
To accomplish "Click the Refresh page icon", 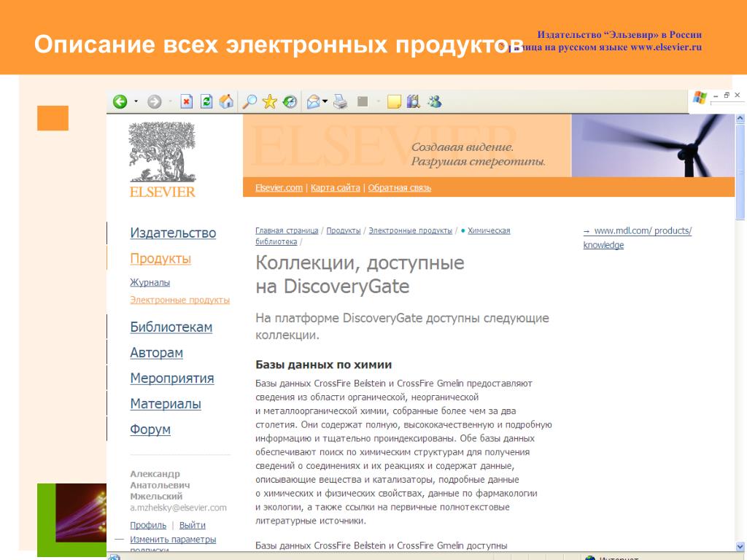I will pyautogui.click(x=206, y=101).
